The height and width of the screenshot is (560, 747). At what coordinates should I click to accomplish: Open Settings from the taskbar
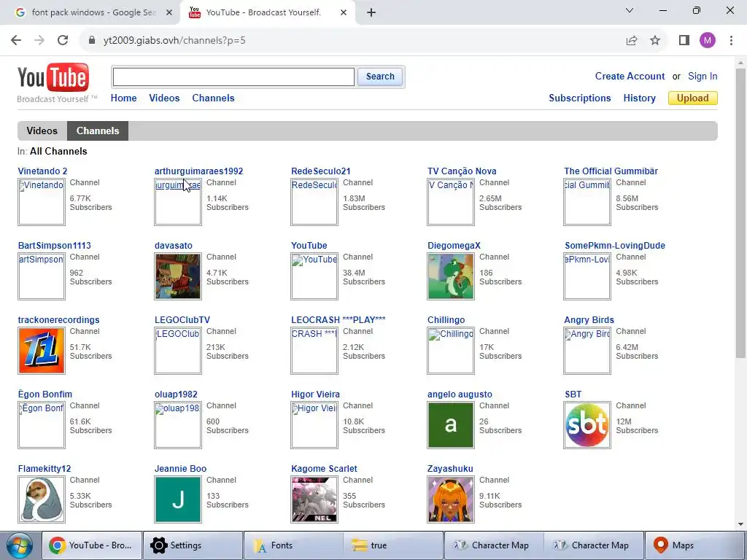click(x=193, y=545)
